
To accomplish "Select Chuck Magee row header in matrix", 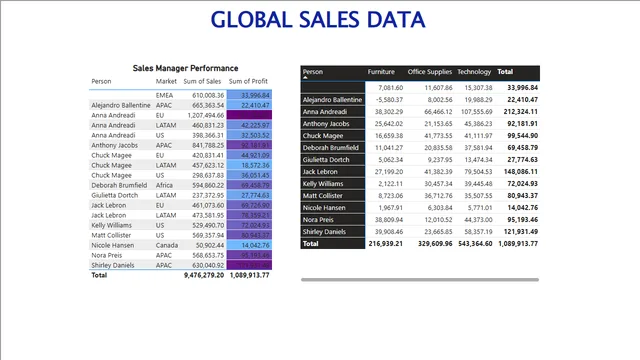I will (332, 136).
